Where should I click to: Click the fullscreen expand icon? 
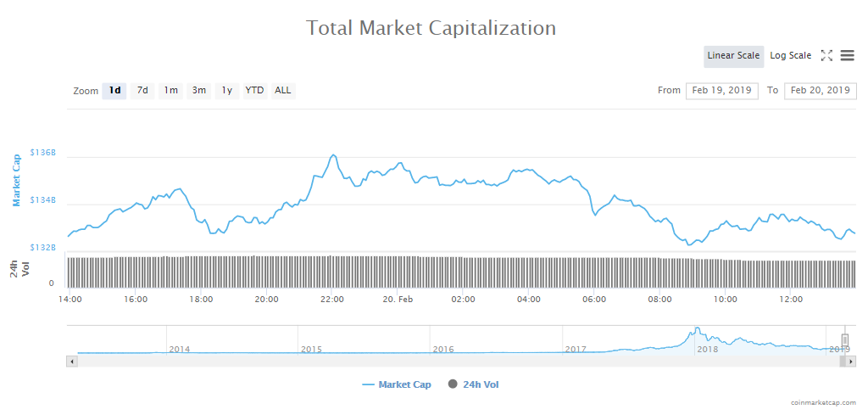pyautogui.click(x=826, y=56)
